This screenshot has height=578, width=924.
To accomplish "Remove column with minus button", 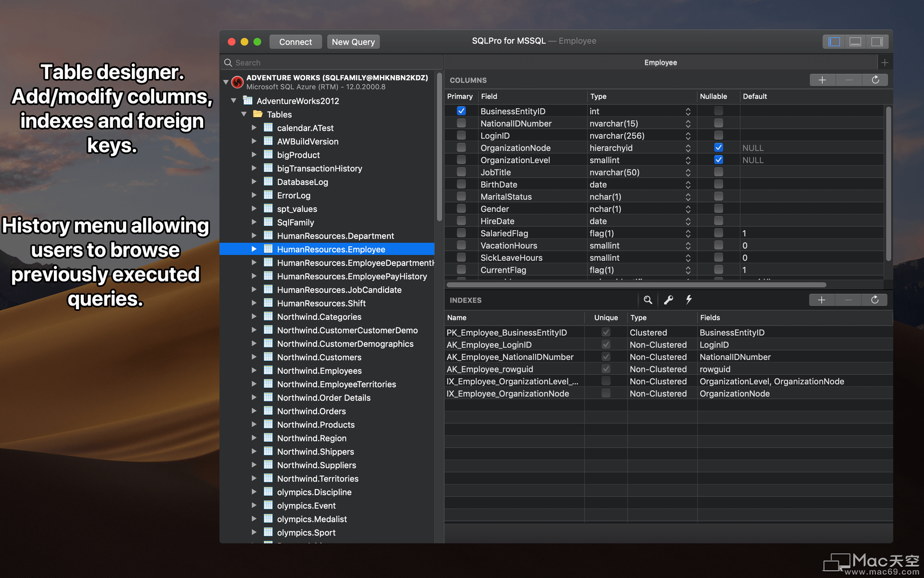I will (849, 80).
